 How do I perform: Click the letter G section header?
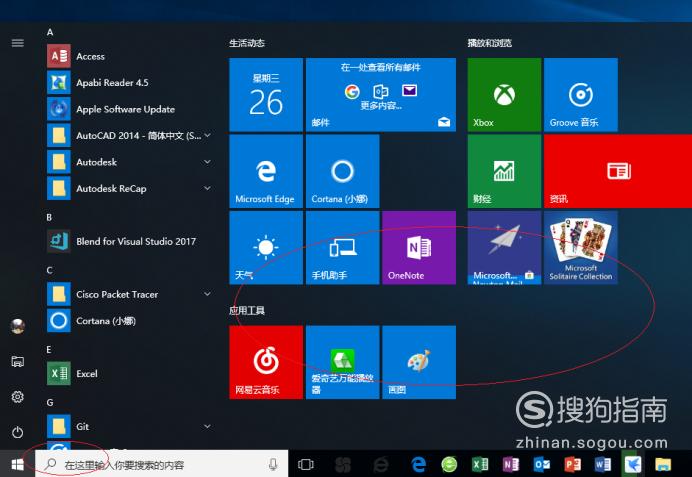pyautogui.click(x=50, y=402)
